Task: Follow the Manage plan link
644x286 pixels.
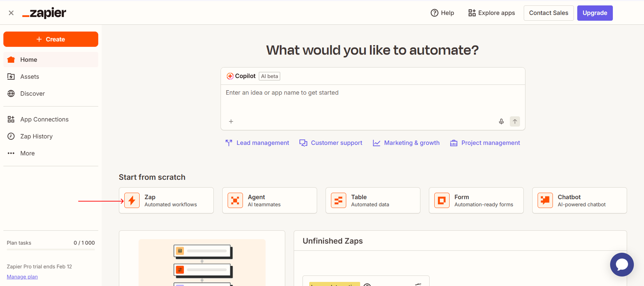Action: [x=22, y=277]
